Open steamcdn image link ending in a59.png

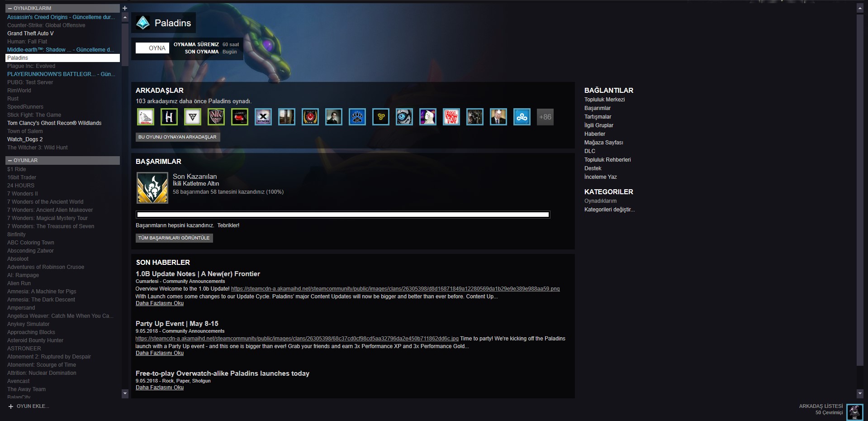click(395, 289)
